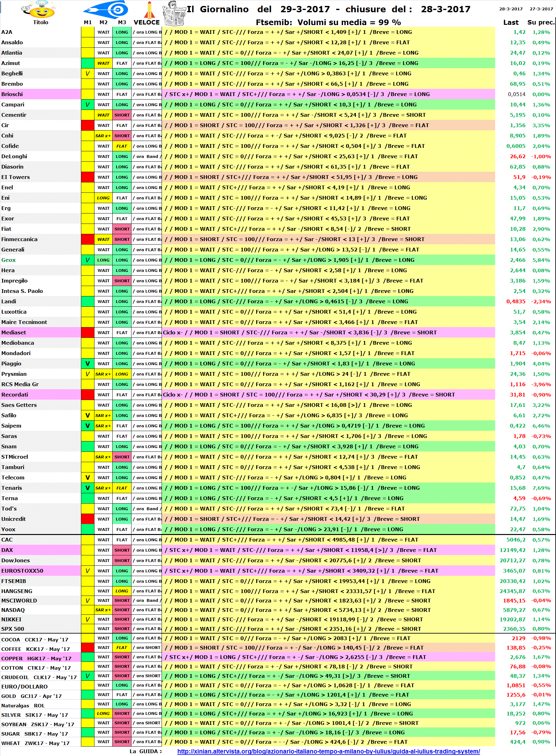Click Cnhi's SAR x+ M2 cell
This screenshot has height=756, width=556.
[x=103, y=136]
